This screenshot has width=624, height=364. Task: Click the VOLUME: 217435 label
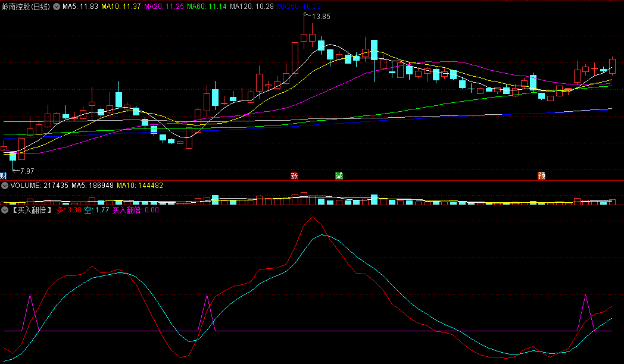pos(39,186)
